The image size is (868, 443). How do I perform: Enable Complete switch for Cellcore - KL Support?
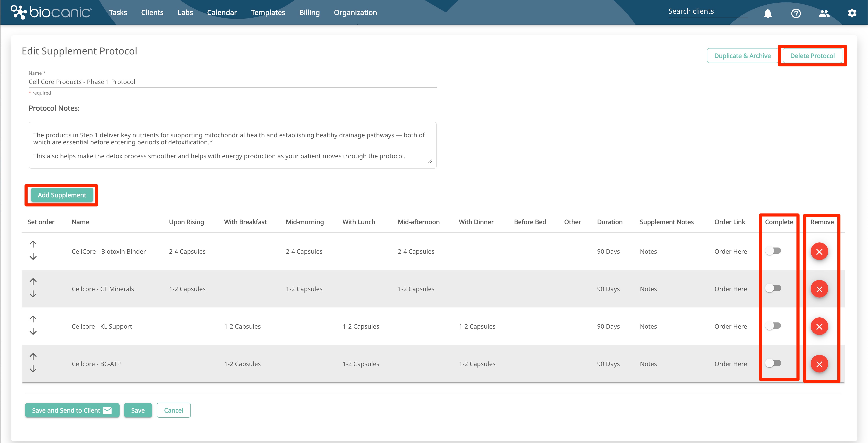(773, 326)
